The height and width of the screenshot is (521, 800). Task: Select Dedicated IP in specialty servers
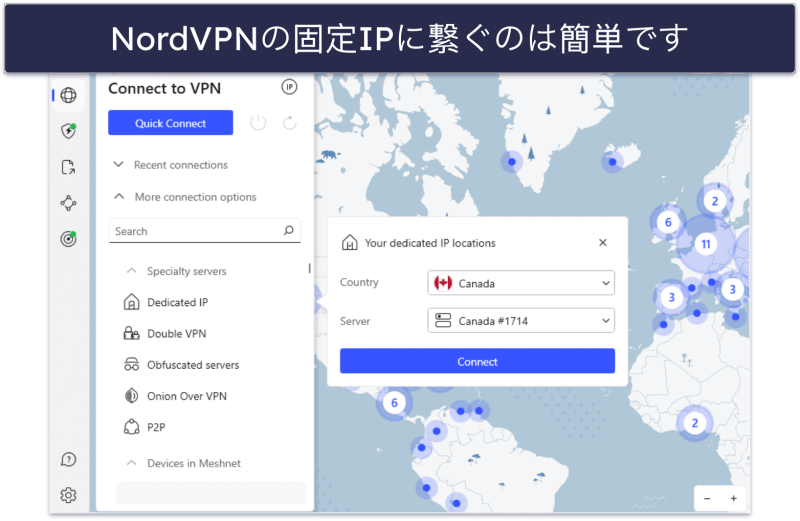[178, 302]
